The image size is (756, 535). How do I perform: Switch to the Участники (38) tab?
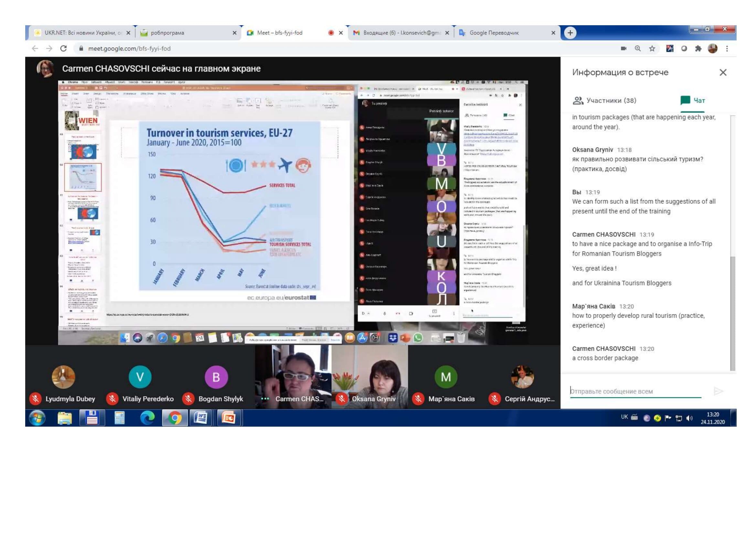(605, 101)
